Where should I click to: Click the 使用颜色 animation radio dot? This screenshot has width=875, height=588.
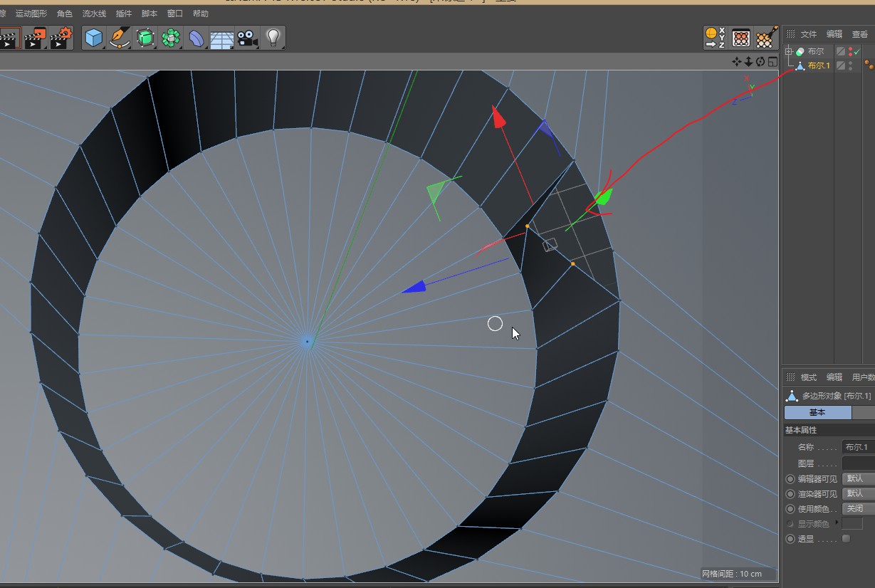click(x=790, y=509)
